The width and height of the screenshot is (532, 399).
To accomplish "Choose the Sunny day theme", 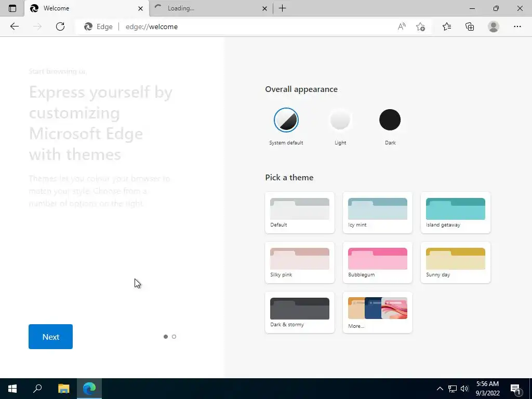I will 455,262.
